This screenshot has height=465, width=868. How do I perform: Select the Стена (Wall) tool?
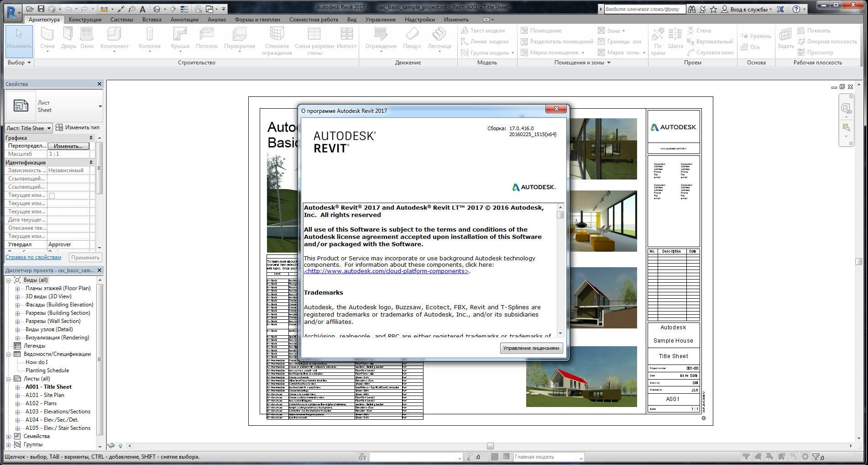47,40
